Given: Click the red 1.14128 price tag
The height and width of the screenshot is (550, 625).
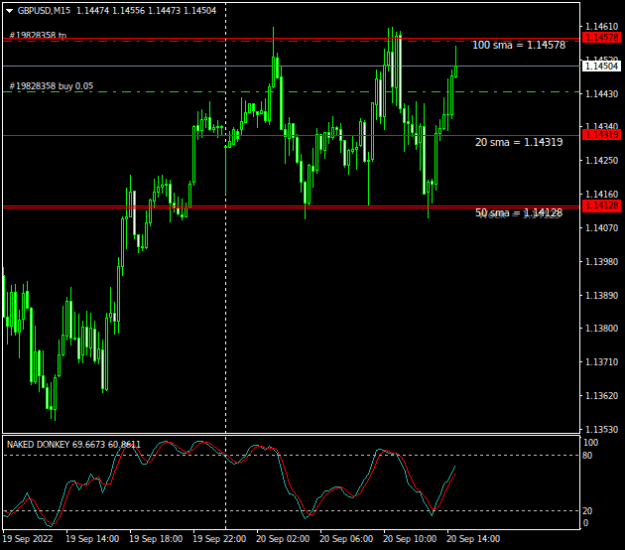Looking at the screenshot, I should click(x=601, y=206).
